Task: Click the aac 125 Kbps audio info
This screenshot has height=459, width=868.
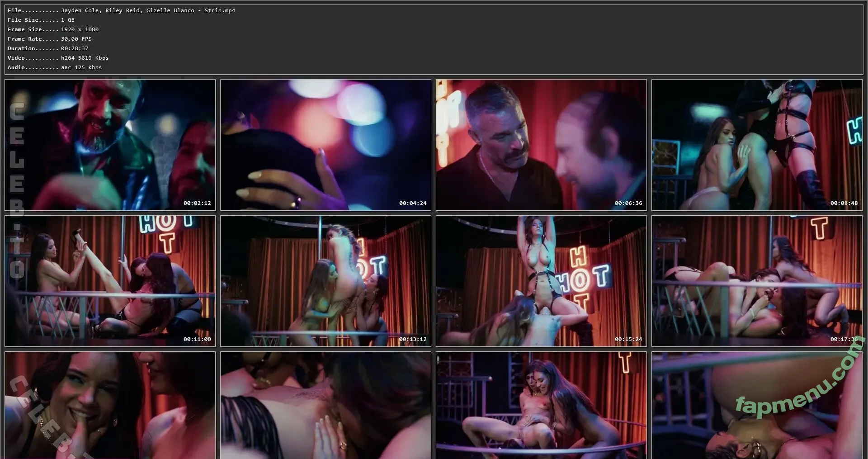Action: (81, 67)
